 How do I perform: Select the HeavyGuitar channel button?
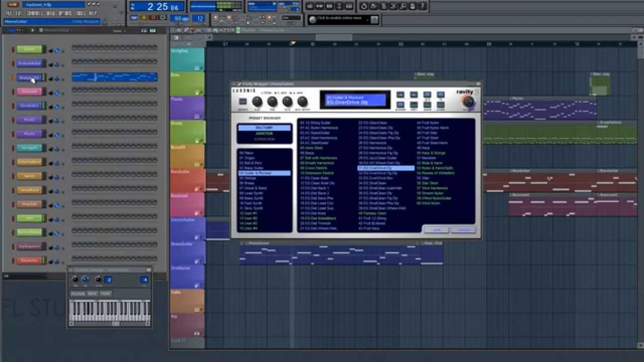pos(30,77)
